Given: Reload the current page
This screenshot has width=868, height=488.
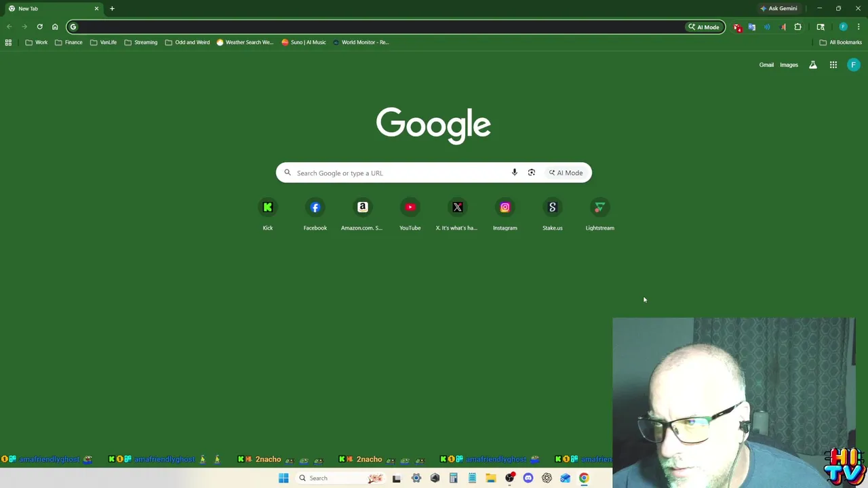Looking at the screenshot, I should (x=39, y=27).
